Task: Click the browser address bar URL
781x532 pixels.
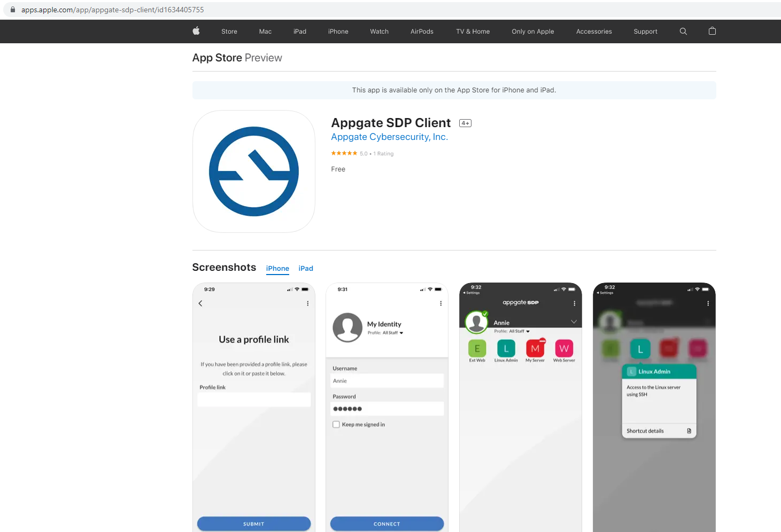Action: (113, 9)
